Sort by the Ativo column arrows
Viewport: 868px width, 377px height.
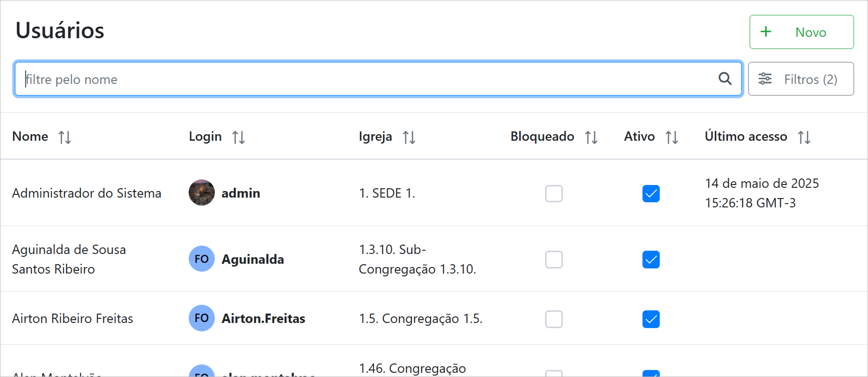(671, 137)
